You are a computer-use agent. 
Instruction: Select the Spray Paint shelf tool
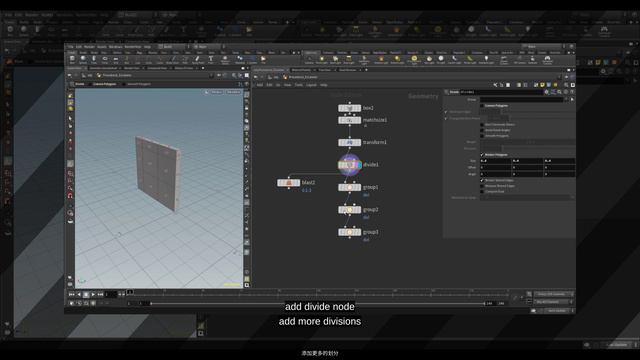[197, 60]
